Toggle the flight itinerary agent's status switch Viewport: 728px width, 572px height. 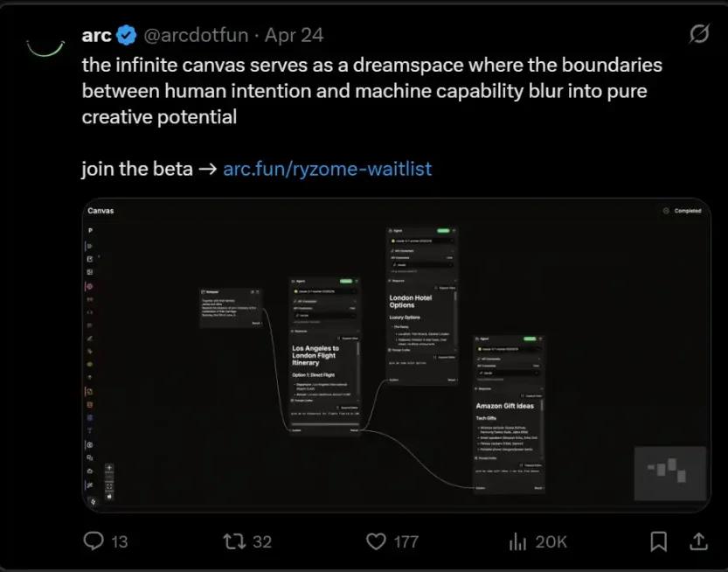click(344, 282)
